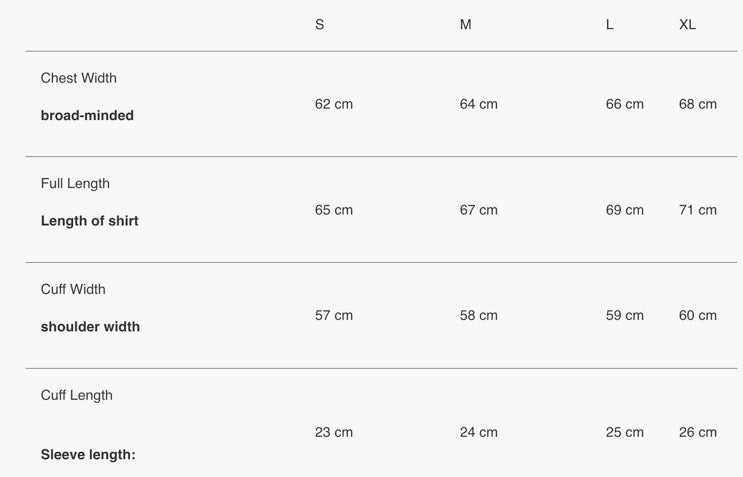Click the 26 cm cuff length value
The width and height of the screenshot is (743, 477).
click(x=698, y=433)
